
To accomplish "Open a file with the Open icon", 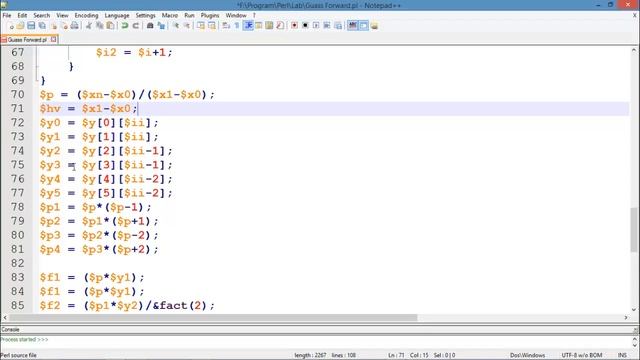I will tap(21, 26).
